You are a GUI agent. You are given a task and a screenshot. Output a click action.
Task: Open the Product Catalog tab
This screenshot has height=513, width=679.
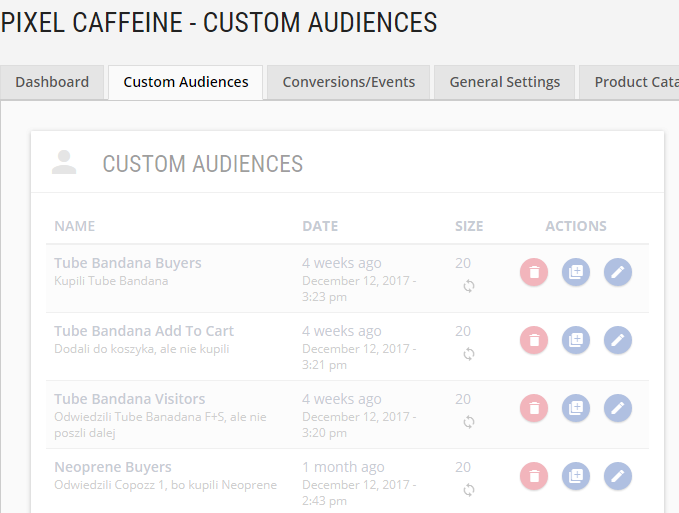[630, 82]
